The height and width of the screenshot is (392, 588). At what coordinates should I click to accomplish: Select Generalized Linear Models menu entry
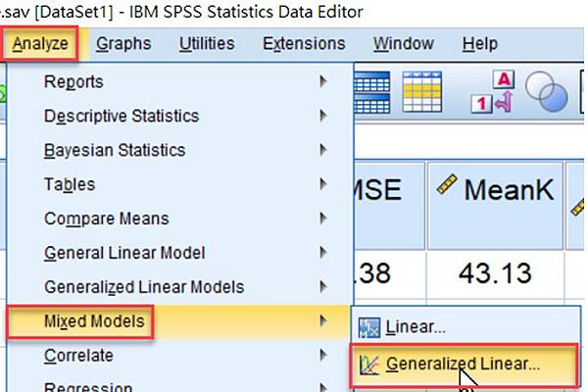pos(144,287)
